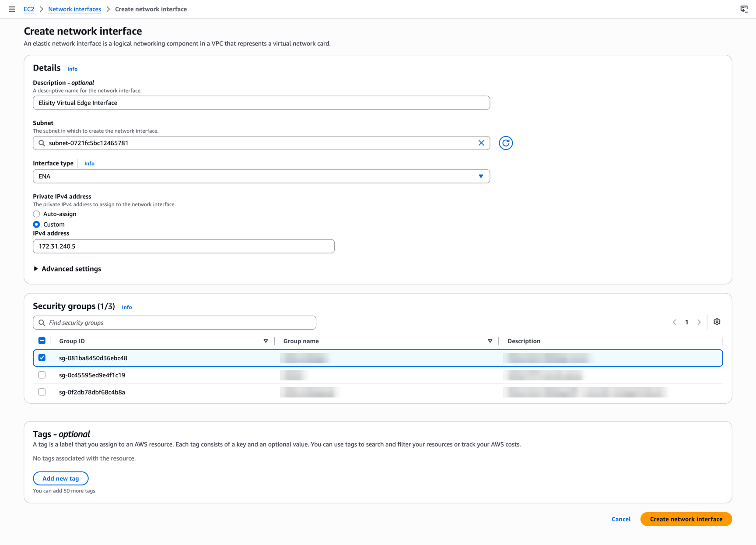Check security group sg-0c45595ed9e4f1c19

[x=42, y=375]
